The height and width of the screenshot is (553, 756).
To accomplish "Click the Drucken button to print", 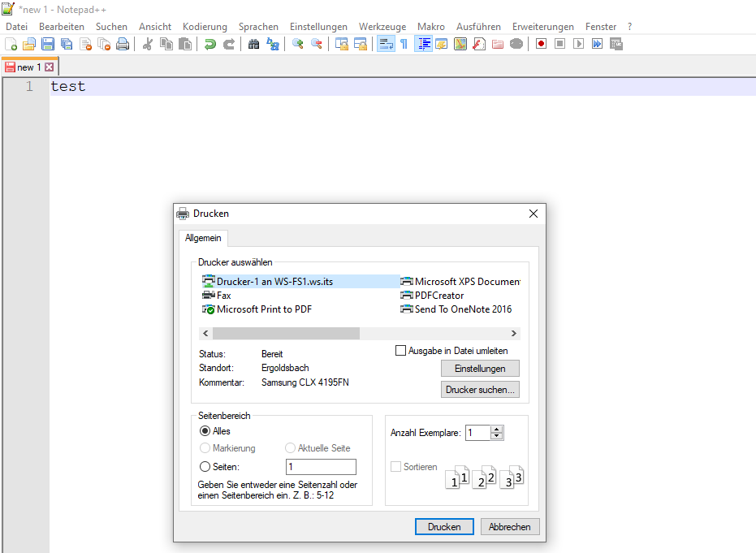I will [444, 527].
